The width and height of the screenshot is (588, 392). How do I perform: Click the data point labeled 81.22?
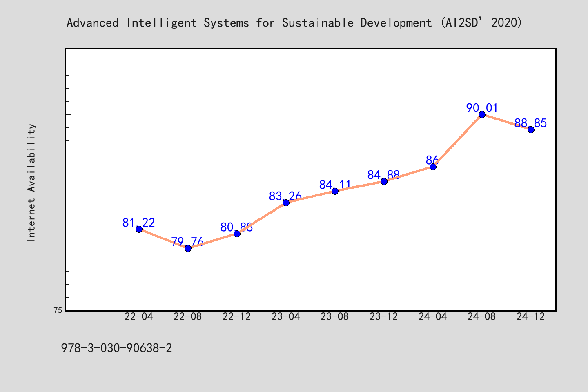pos(139,229)
